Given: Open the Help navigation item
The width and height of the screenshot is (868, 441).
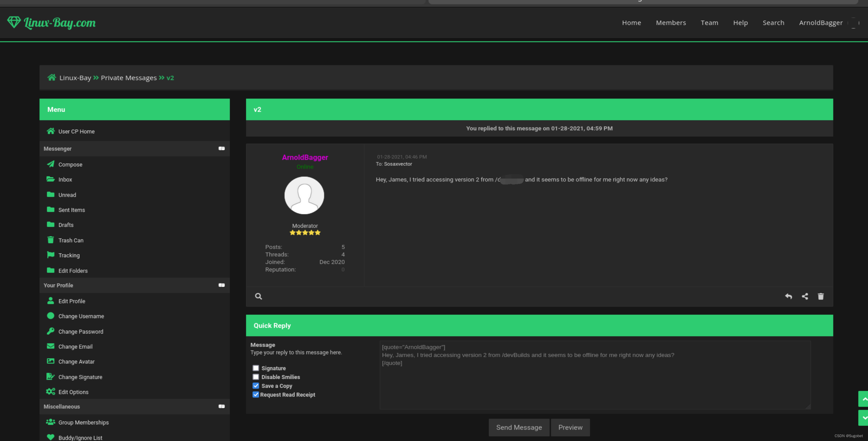Looking at the screenshot, I should click(x=740, y=23).
